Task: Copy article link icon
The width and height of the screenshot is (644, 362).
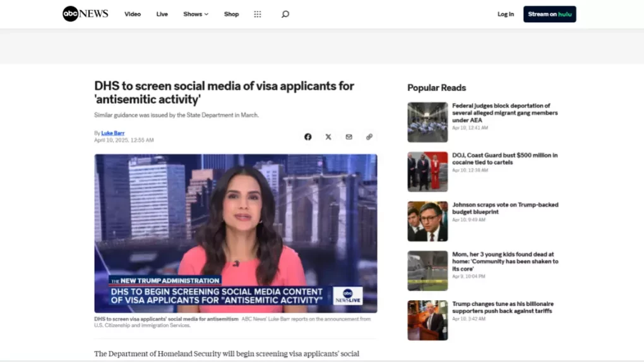Action: [369, 137]
